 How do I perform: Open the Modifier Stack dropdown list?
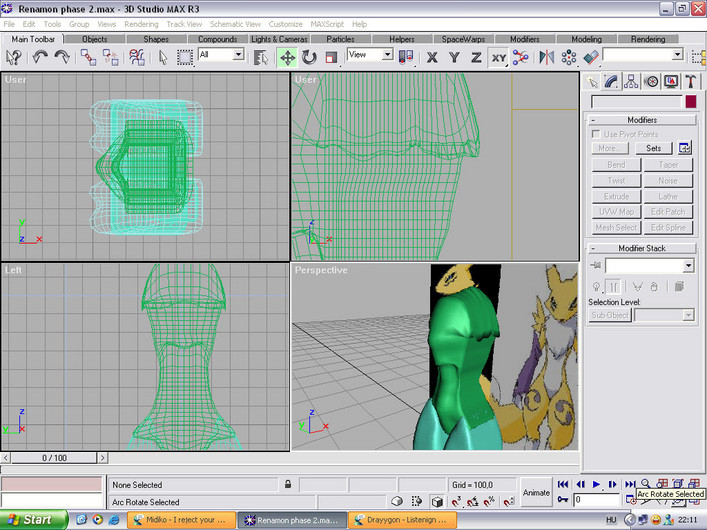[688, 266]
